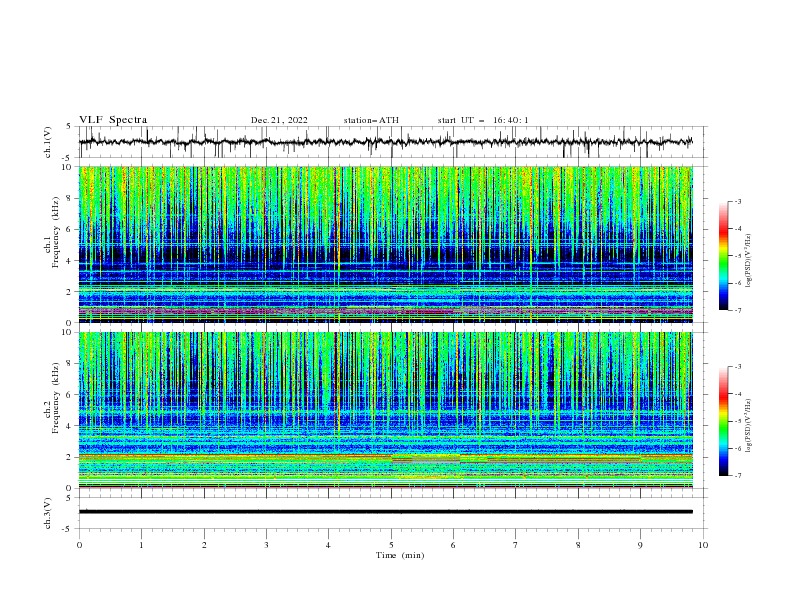Click the time-axis tick label "9"

[640, 545]
